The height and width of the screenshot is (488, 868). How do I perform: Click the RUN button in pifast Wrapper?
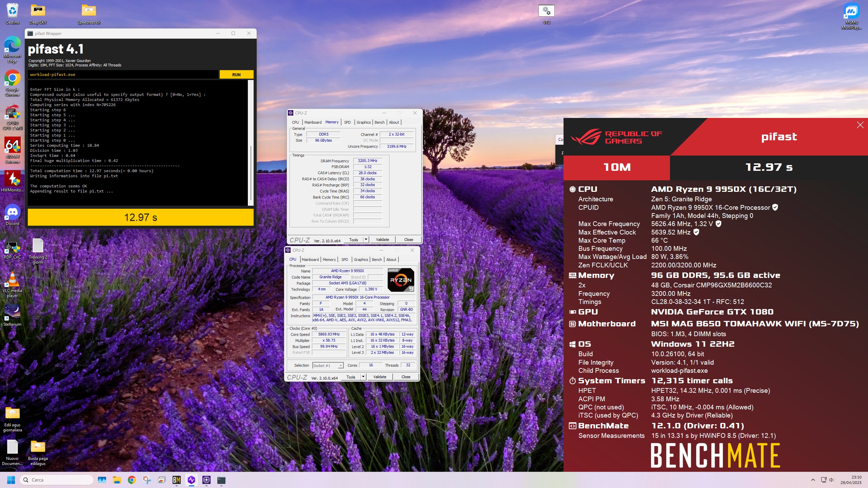pyautogui.click(x=236, y=75)
